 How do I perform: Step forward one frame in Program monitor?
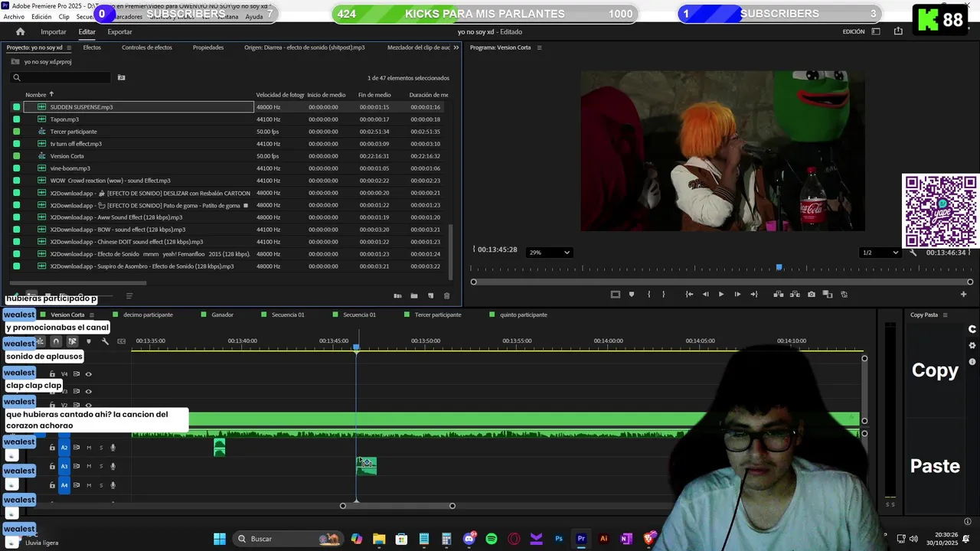pos(737,294)
